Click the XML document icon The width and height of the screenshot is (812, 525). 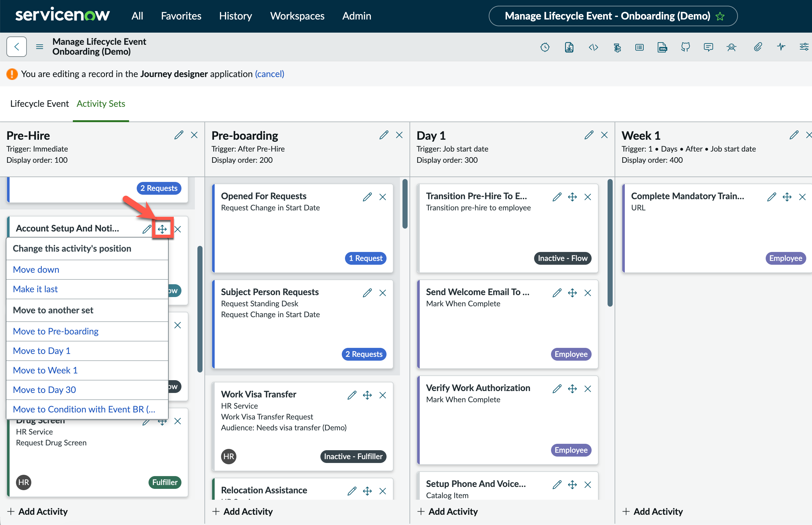662,47
